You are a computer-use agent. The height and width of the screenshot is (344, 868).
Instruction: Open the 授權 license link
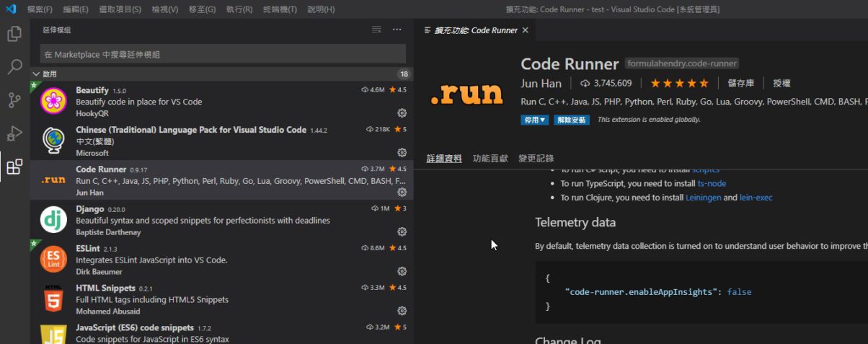point(781,84)
